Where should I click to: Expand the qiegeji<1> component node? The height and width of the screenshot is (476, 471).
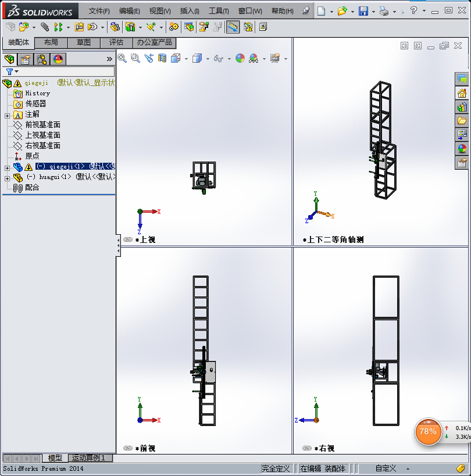[x=8, y=168]
